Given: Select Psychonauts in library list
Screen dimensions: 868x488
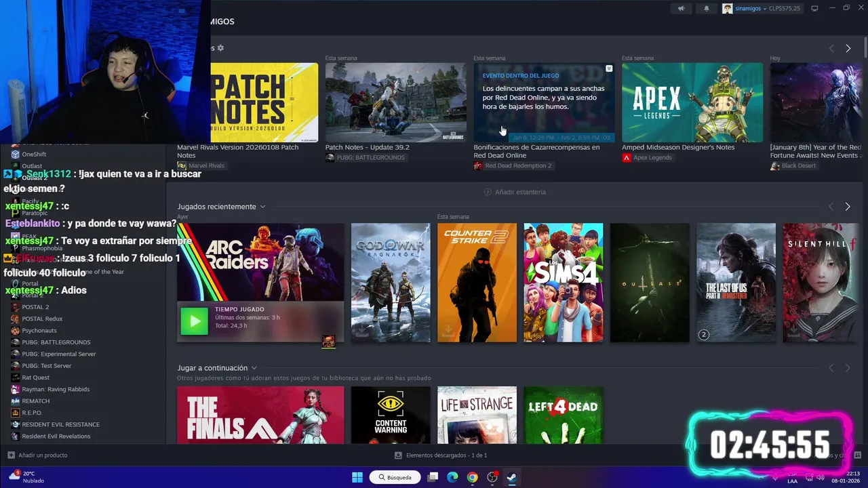Looking at the screenshot, I should tap(39, 331).
